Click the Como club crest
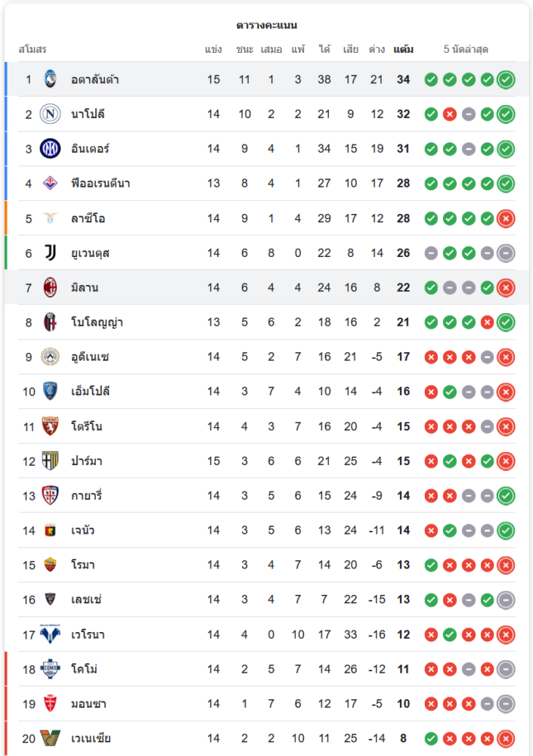 click(x=50, y=669)
